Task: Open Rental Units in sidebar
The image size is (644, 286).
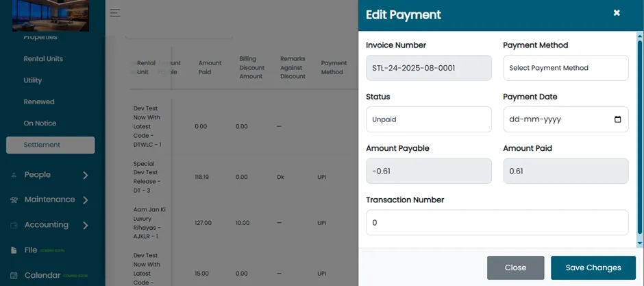Action: [x=43, y=59]
